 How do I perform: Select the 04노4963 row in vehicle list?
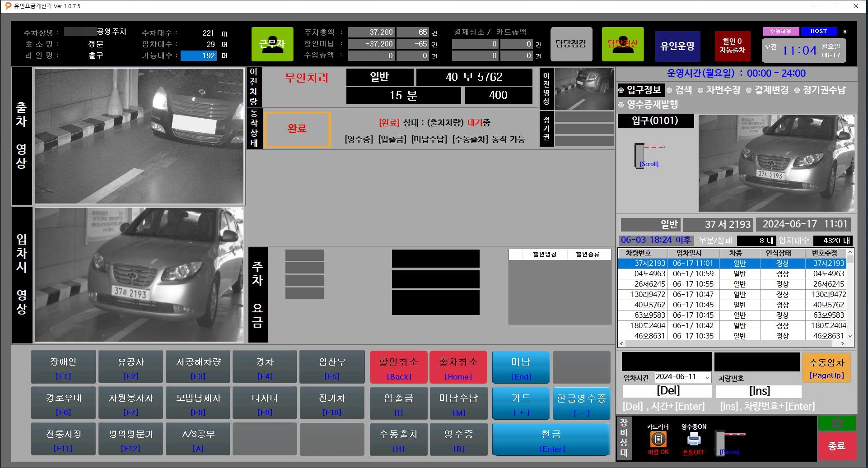pyautogui.click(x=732, y=273)
